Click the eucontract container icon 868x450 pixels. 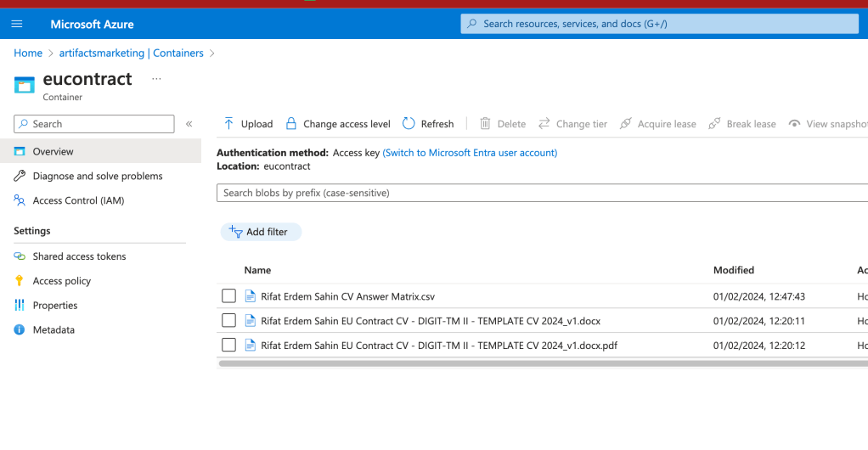point(25,85)
